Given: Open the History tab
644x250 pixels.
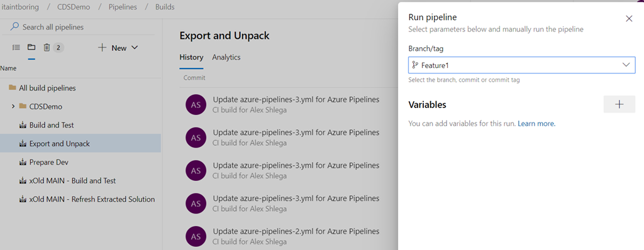Looking at the screenshot, I should 191,57.
